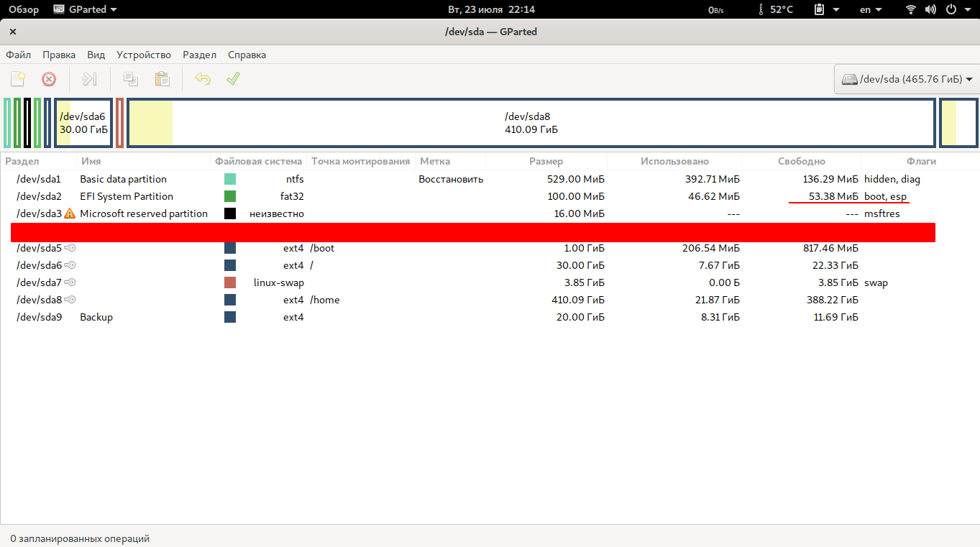Screen dimensions: 980x547
Task: Click the key lock icon beside /dev/sda7
Action: tap(70, 282)
